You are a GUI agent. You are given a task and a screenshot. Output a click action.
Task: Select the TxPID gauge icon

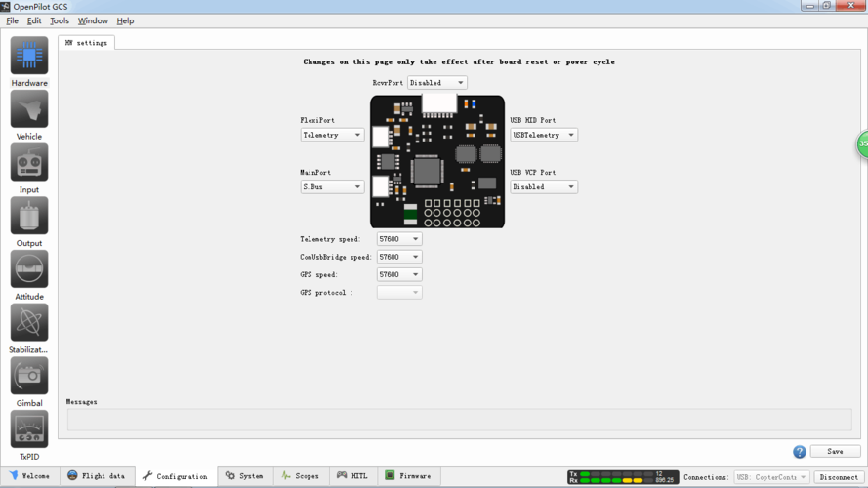(28, 428)
